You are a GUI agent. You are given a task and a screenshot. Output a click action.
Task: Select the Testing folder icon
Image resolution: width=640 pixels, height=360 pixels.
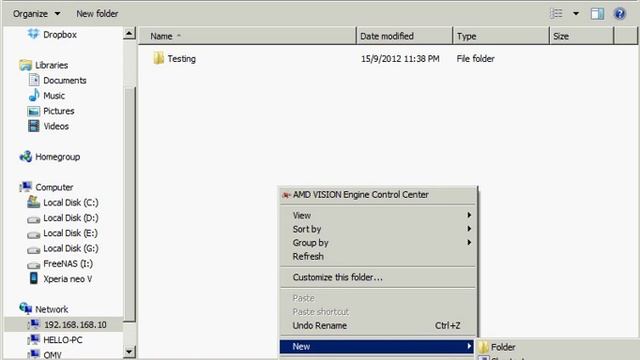(158, 58)
